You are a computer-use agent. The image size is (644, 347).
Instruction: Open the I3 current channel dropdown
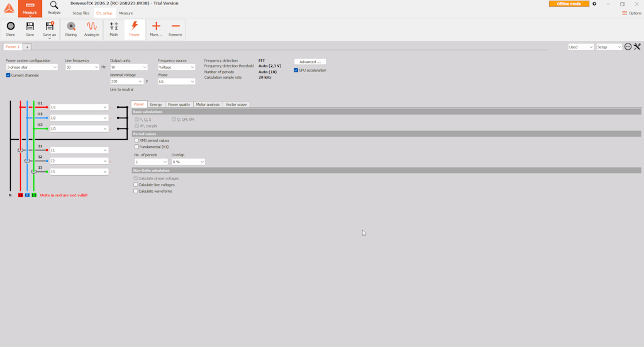coord(79,171)
